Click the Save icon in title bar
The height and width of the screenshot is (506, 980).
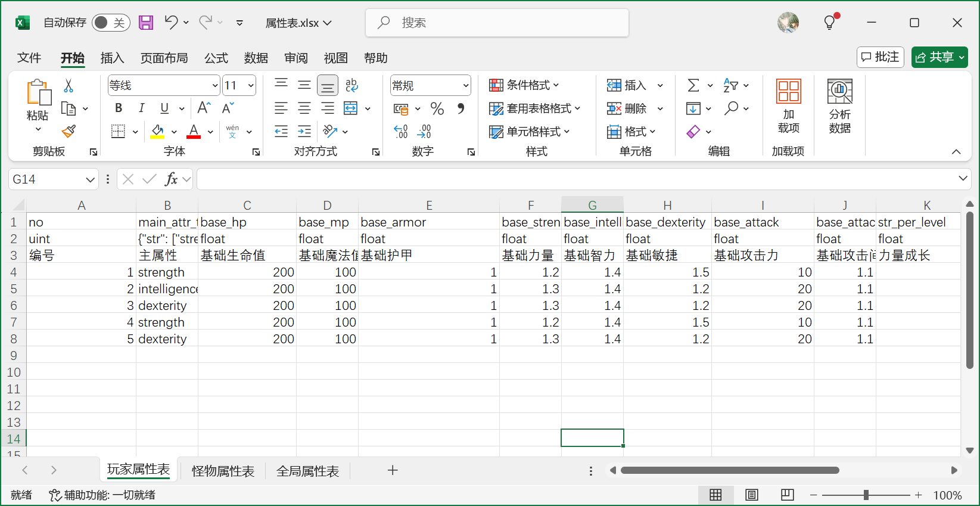[x=146, y=23]
